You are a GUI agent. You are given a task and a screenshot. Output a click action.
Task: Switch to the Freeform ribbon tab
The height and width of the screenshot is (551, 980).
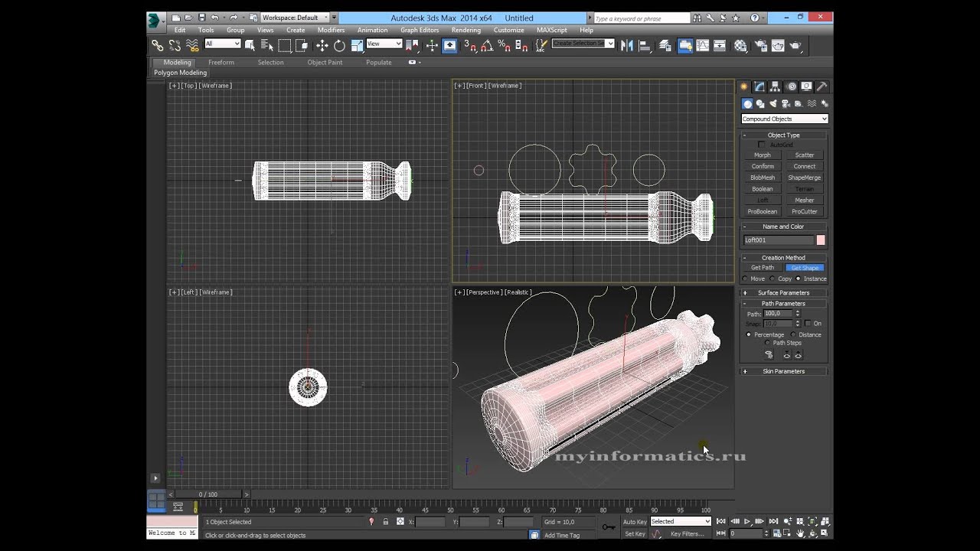[221, 62]
